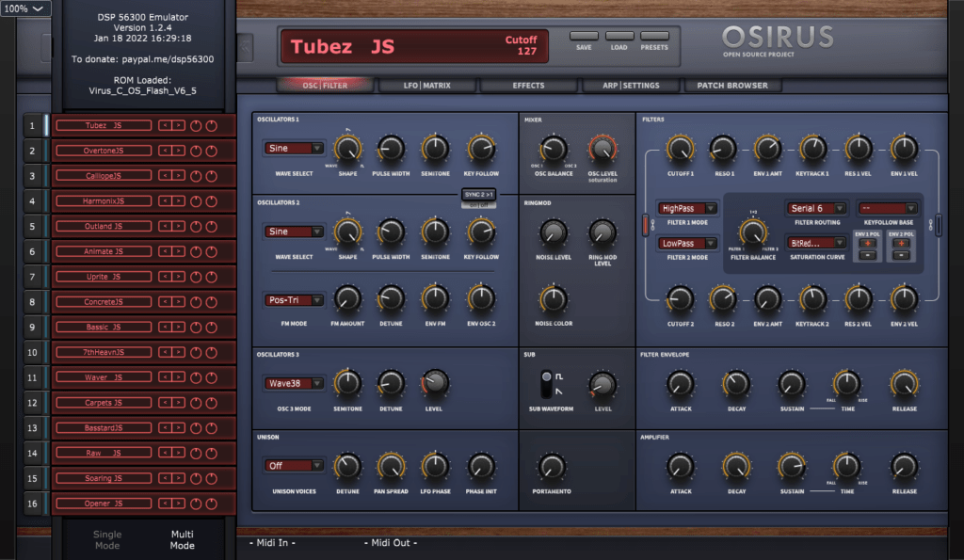964x560 pixels.
Task: Change Oscillator 1 Wave Select from Sine
Action: click(x=294, y=148)
